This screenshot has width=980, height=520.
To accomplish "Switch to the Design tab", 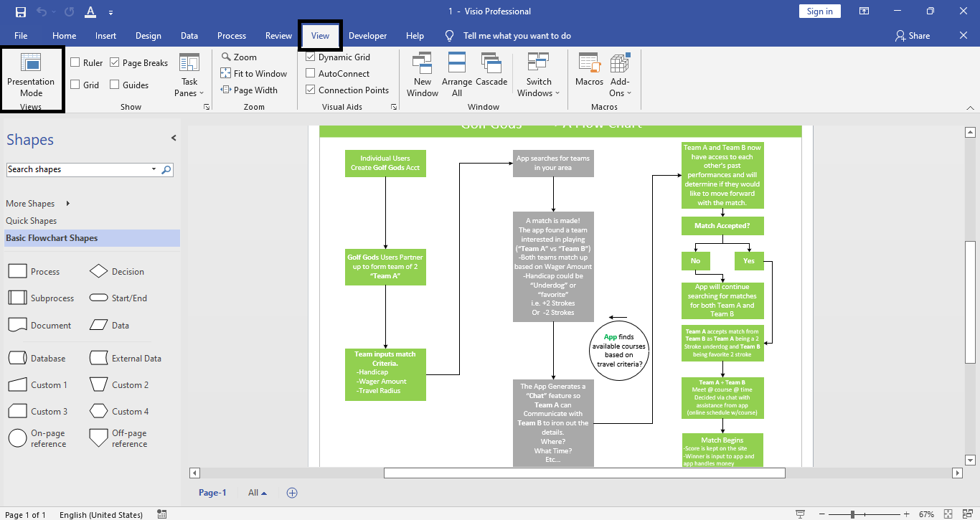I will point(148,36).
